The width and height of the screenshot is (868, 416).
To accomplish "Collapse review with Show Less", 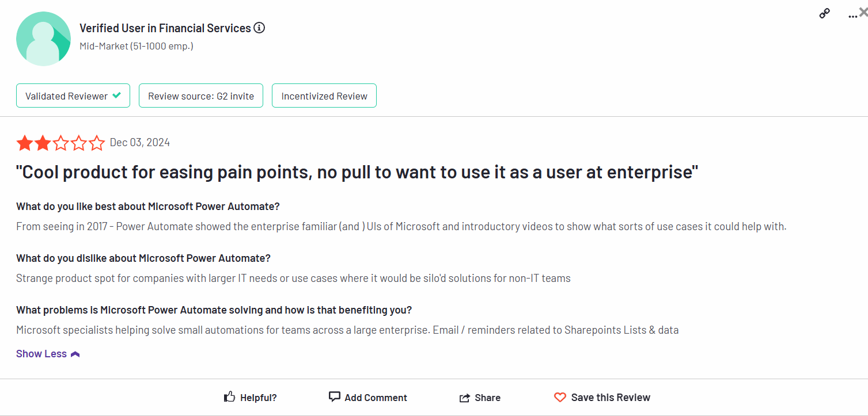I will tap(41, 354).
